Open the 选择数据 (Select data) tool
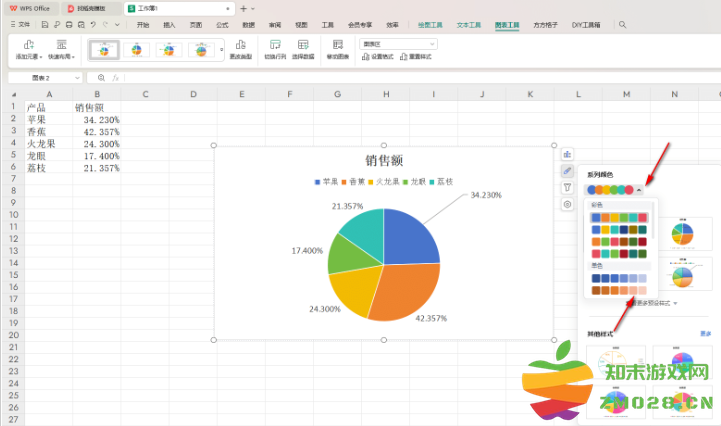 303,48
